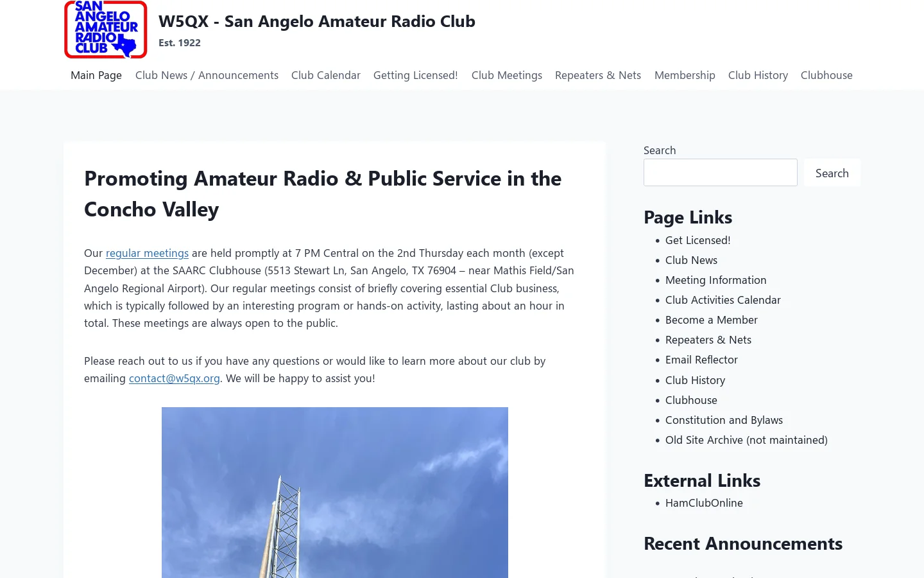The height and width of the screenshot is (578, 924).
Task: Open Club History in Page Links list
Action: point(695,380)
